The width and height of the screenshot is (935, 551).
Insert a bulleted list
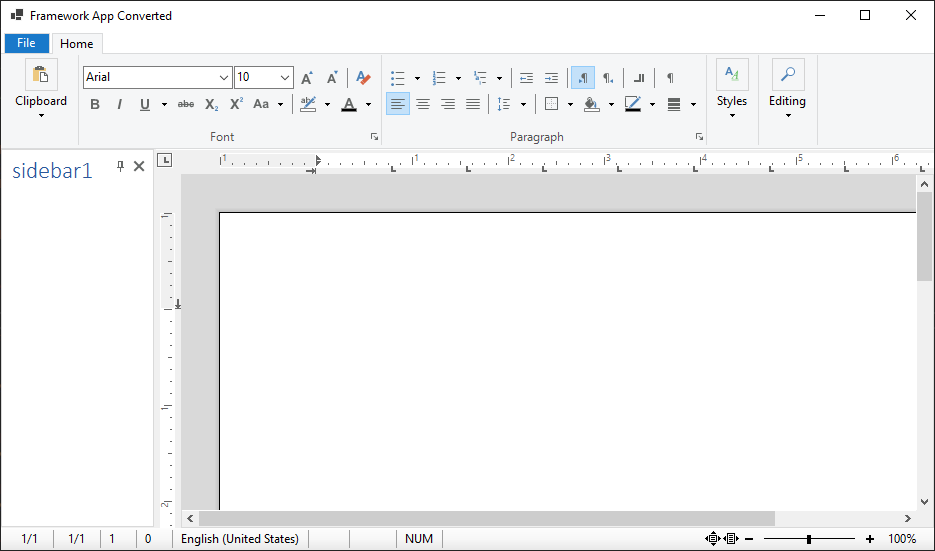click(398, 78)
